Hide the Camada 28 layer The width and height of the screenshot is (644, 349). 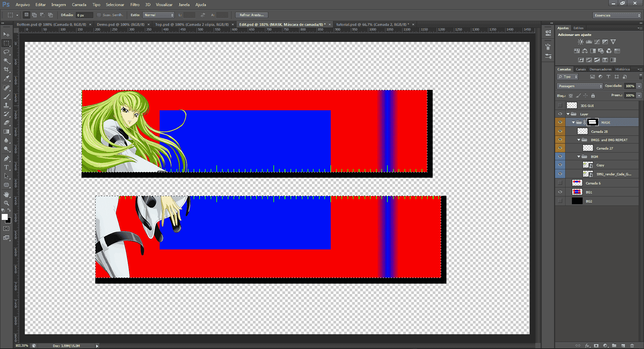(x=560, y=131)
